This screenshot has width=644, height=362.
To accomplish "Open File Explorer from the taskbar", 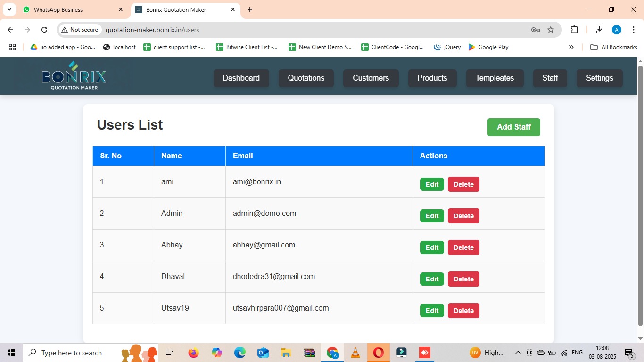I will click(x=286, y=353).
